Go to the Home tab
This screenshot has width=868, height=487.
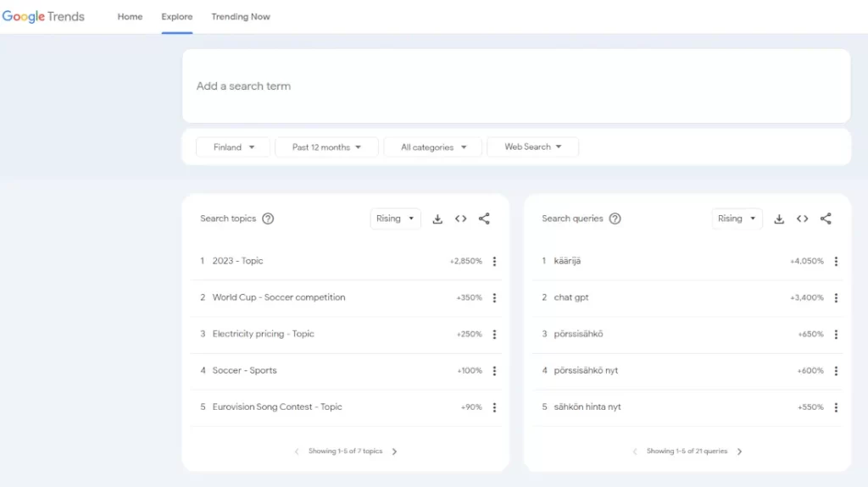coord(130,17)
